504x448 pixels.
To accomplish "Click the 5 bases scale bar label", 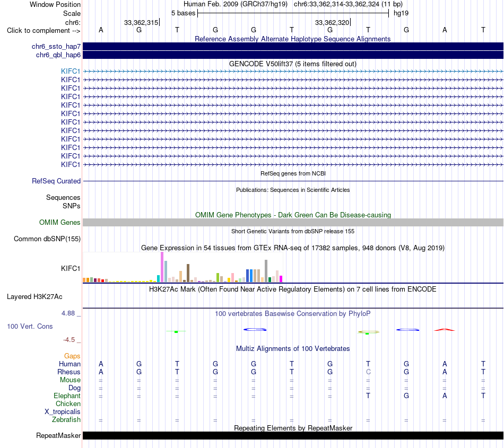I will pyautogui.click(x=183, y=13).
